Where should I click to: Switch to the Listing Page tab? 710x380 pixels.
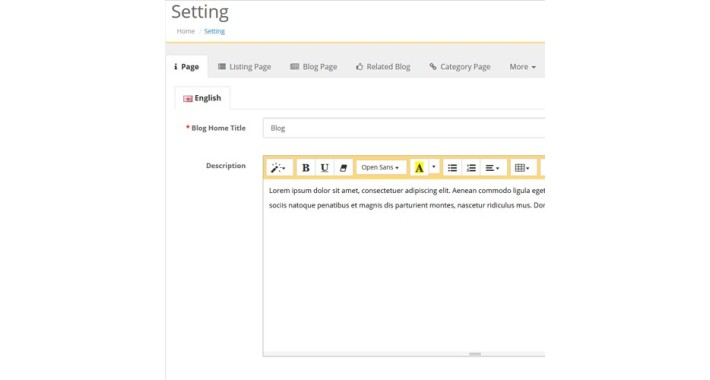pos(245,67)
